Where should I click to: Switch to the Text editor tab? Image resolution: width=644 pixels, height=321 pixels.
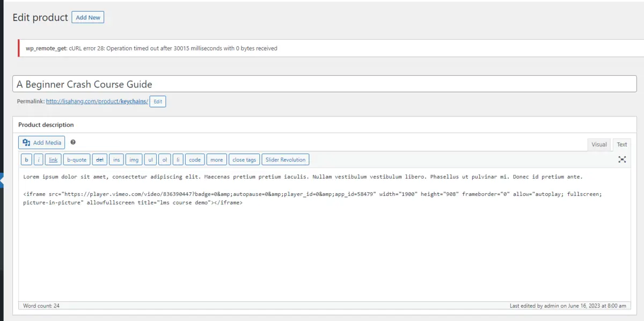[x=622, y=144]
